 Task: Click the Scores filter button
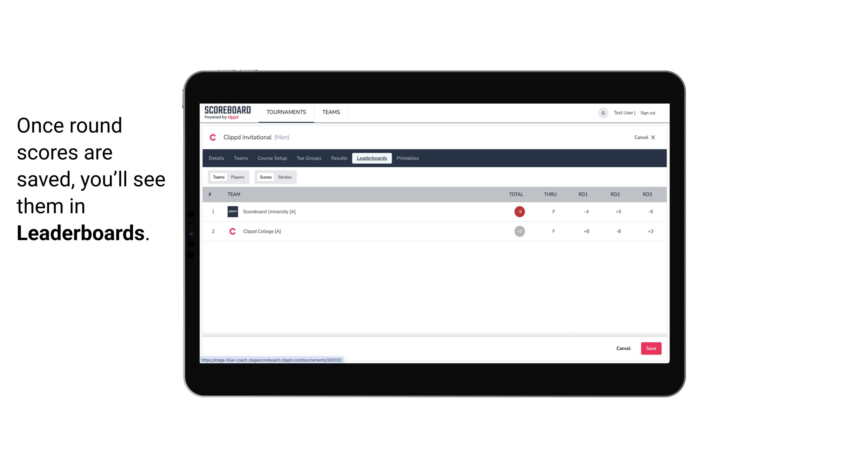click(265, 177)
